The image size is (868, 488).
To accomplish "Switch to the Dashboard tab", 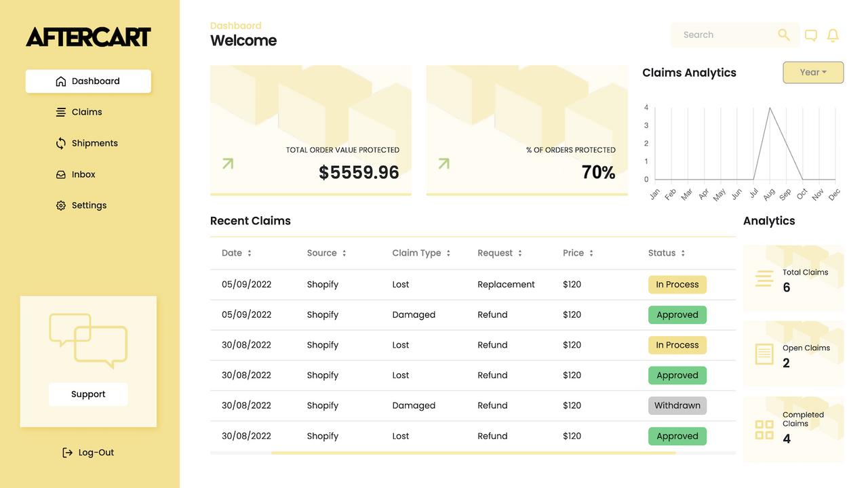I will tap(88, 81).
